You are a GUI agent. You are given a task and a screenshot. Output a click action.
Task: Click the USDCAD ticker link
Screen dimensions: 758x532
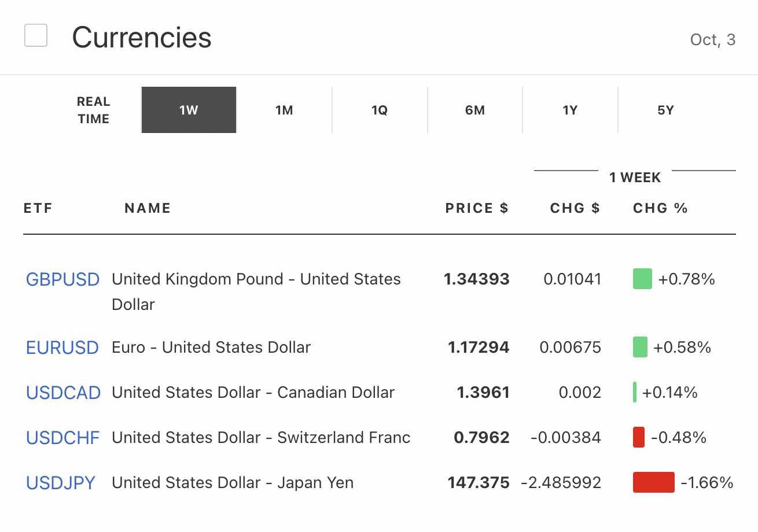point(63,393)
